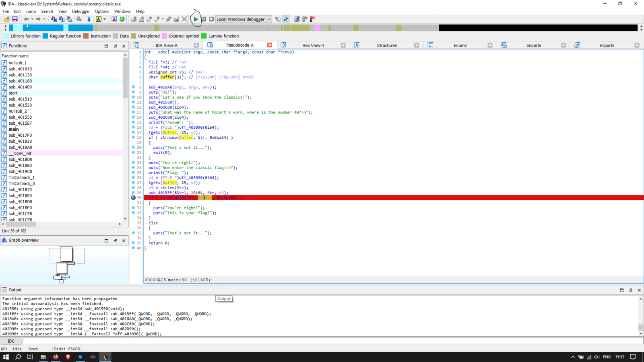Switch to the Hex View-1 tab
This screenshot has height=362, width=644.
[313, 45]
